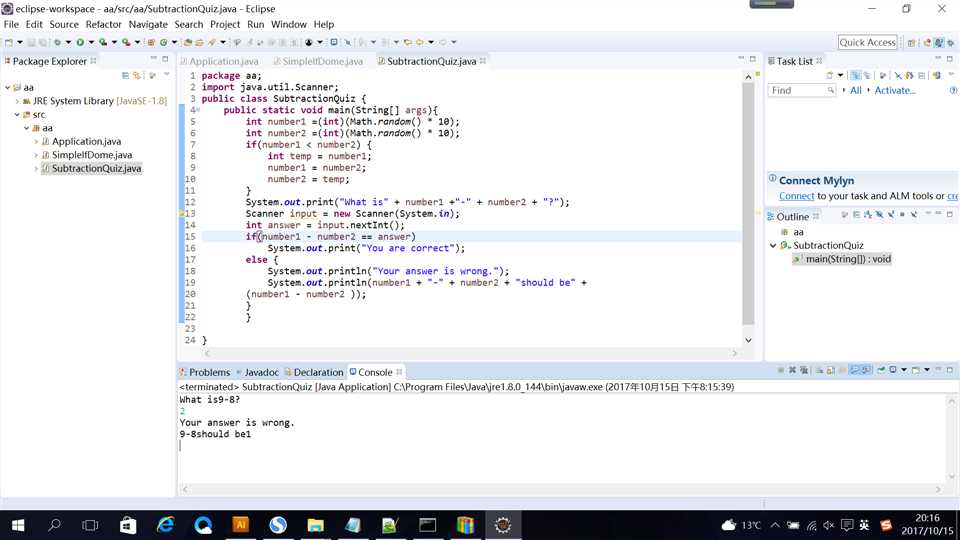Open New wizard dropdown arrow
The height and width of the screenshot is (540, 960).
[20, 42]
